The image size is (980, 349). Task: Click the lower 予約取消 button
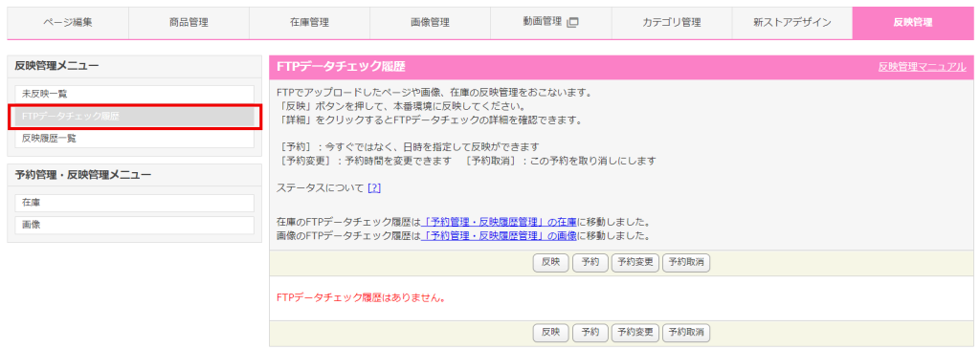point(686,332)
